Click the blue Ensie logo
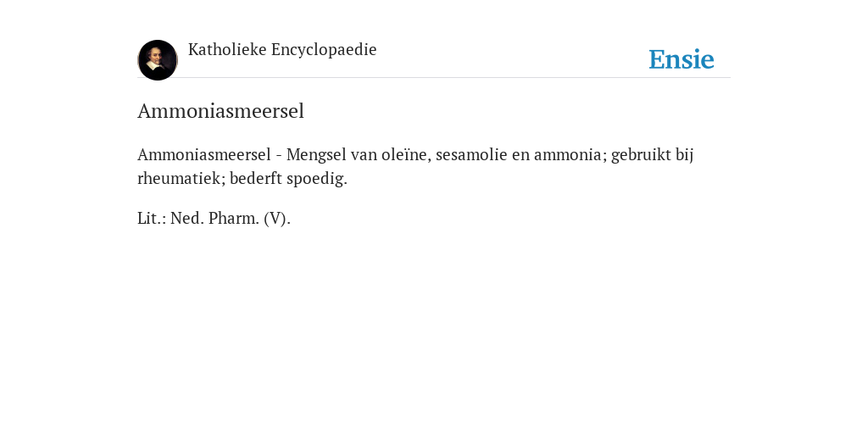Viewport: 868px width, 434px height. click(682, 60)
